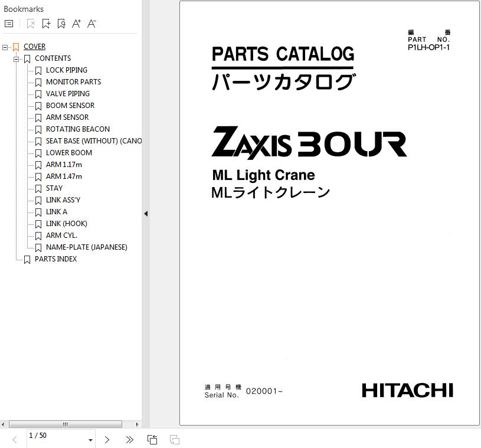Click bookmark icon beside LOWER BOOM
Viewport: 481px width, 448px height.
click(x=38, y=153)
